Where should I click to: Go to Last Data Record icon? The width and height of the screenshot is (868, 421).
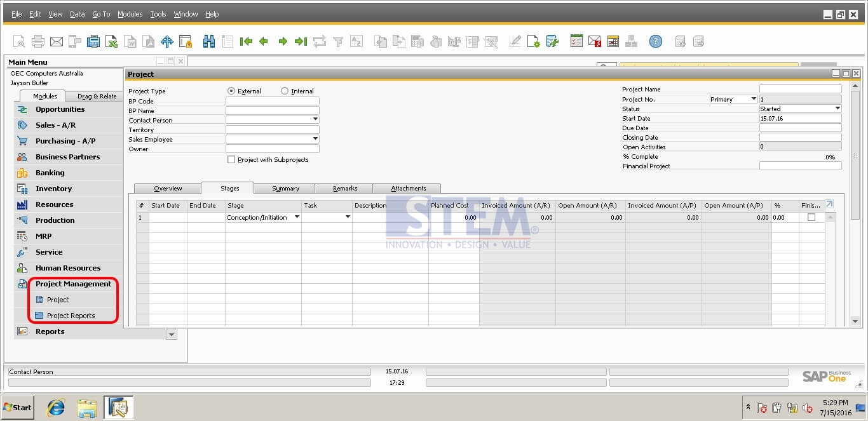[301, 42]
